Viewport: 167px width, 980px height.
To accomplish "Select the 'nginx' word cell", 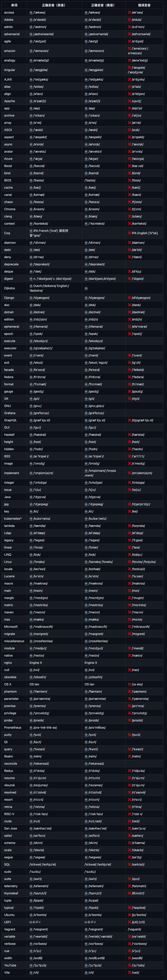I will 8,663.
